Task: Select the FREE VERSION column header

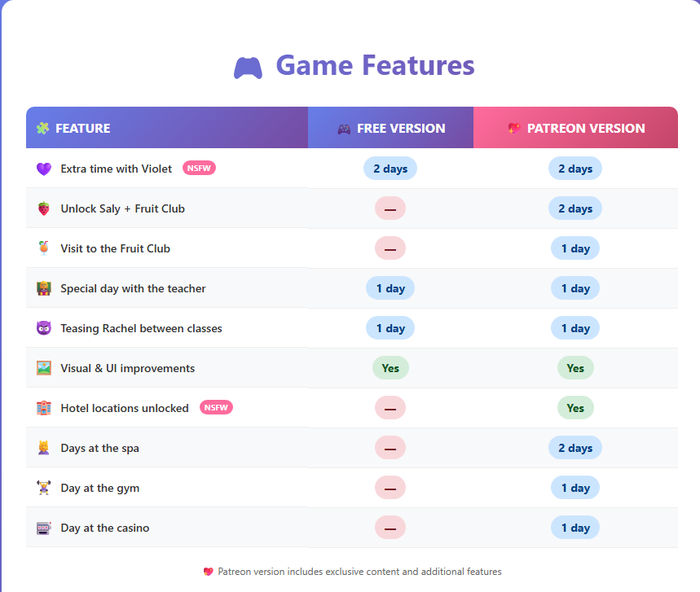Action: pyautogui.click(x=390, y=128)
